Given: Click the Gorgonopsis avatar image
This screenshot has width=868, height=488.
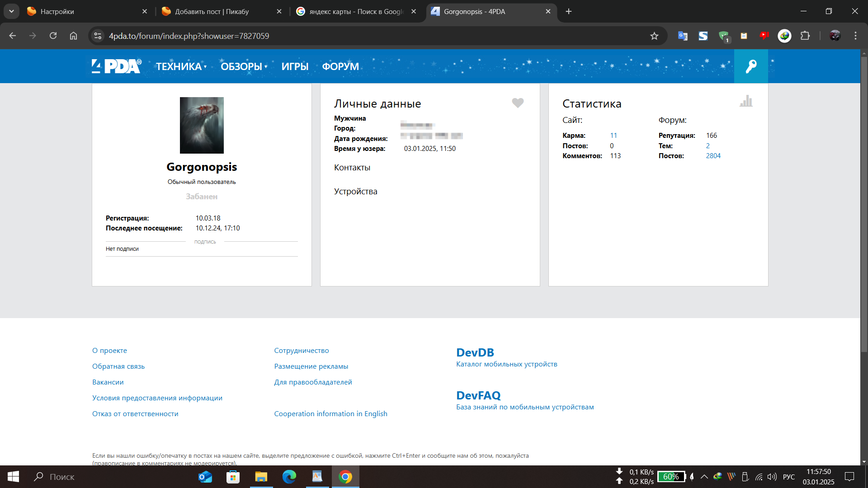Looking at the screenshot, I should (x=202, y=125).
